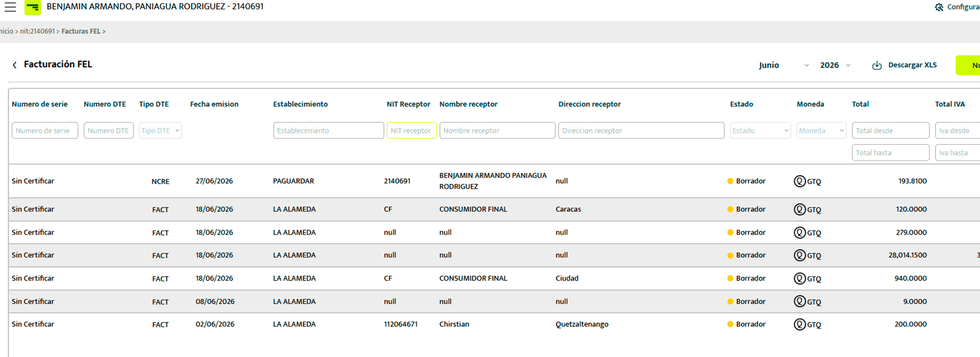Focus the Iva hasta filter field
980x357 pixels.
(x=958, y=152)
